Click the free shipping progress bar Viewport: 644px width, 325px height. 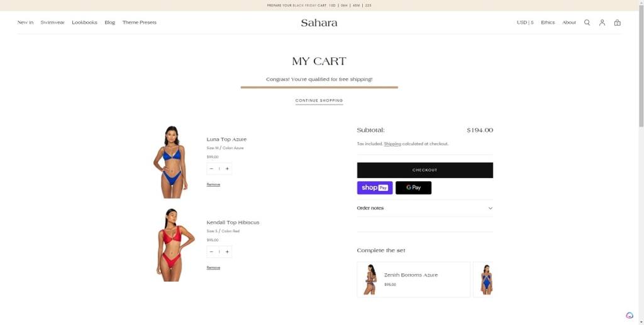tap(319, 87)
